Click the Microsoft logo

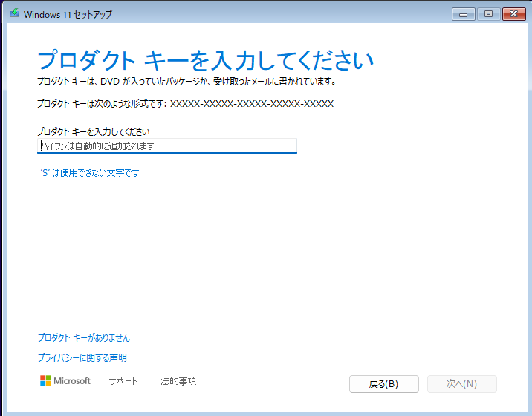(x=65, y=380)
